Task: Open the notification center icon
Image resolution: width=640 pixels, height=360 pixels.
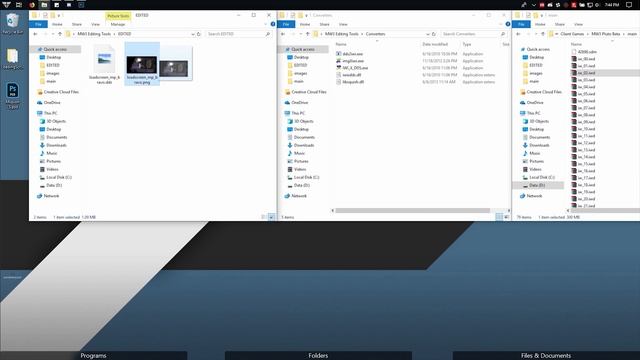Action: pos(629,5)
